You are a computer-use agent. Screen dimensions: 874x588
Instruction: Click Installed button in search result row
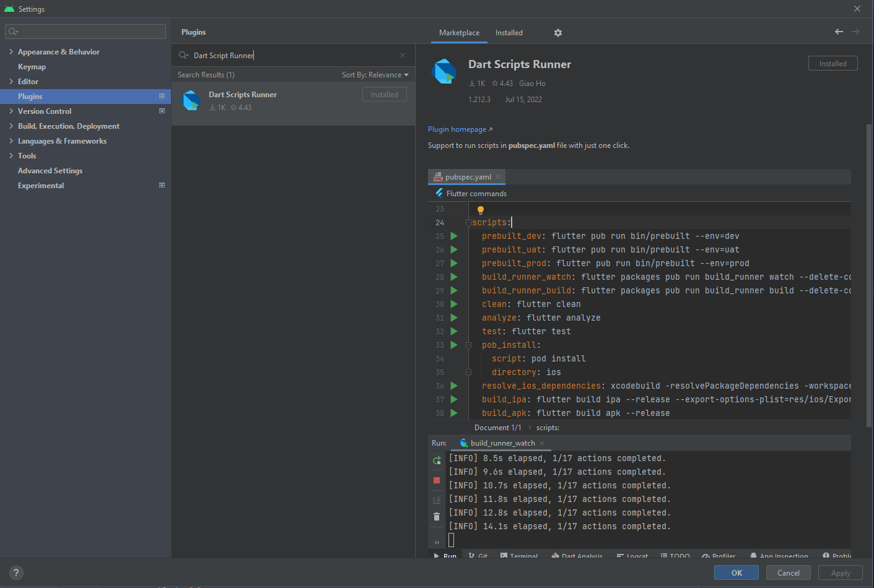coord(385,94)
